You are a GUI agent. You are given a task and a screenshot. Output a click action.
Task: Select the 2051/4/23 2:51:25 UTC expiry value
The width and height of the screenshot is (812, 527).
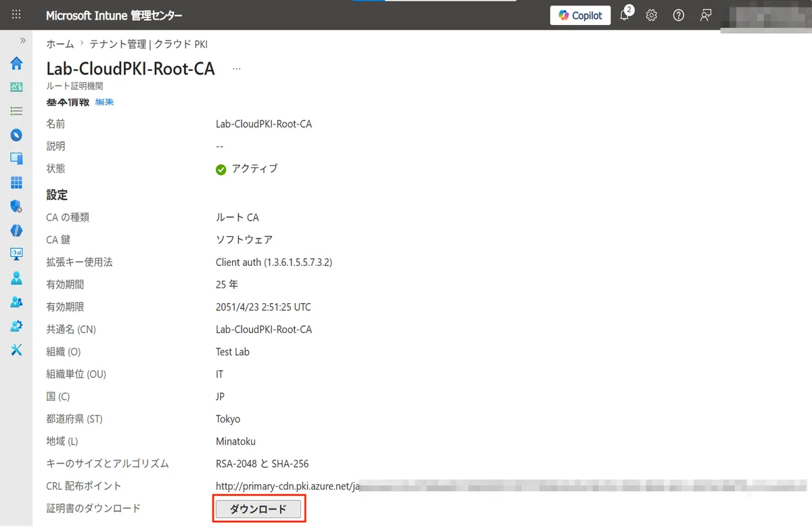pyautogui.click(x=263, y=306)
